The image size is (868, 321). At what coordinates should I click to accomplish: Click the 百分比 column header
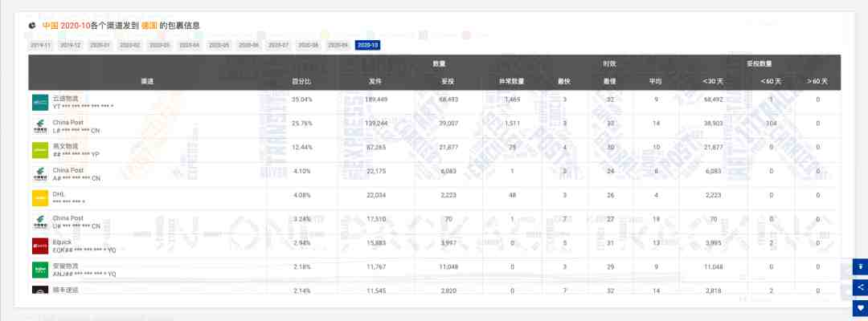(x=301, y=81)
